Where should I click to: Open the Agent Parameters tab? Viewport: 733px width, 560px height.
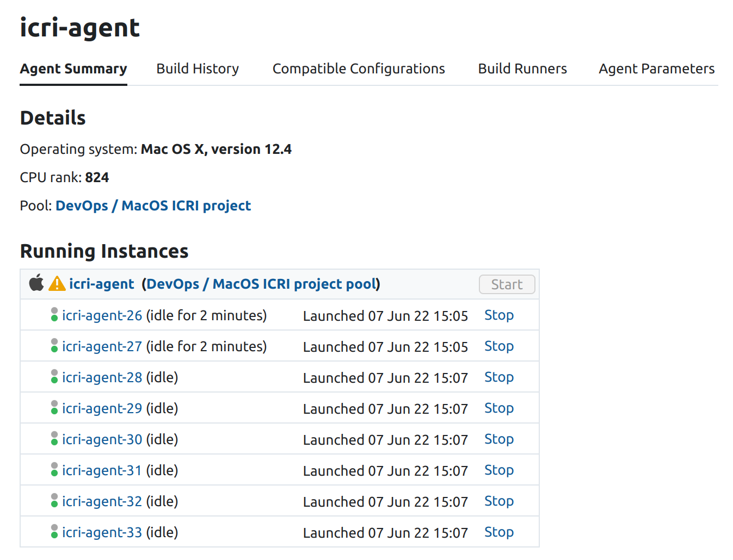click(657, 69)
